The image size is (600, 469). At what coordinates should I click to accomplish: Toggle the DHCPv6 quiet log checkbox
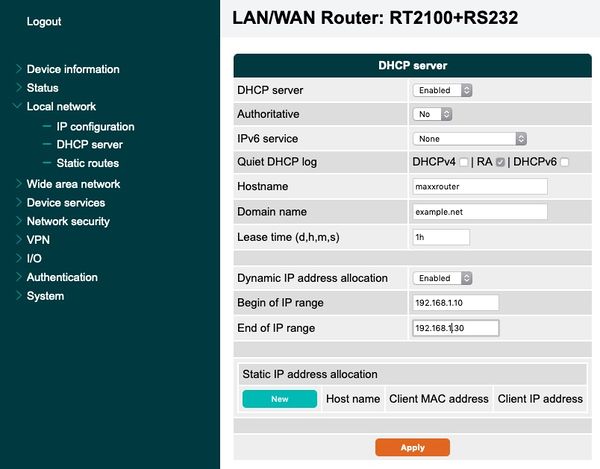pos(564,162)
